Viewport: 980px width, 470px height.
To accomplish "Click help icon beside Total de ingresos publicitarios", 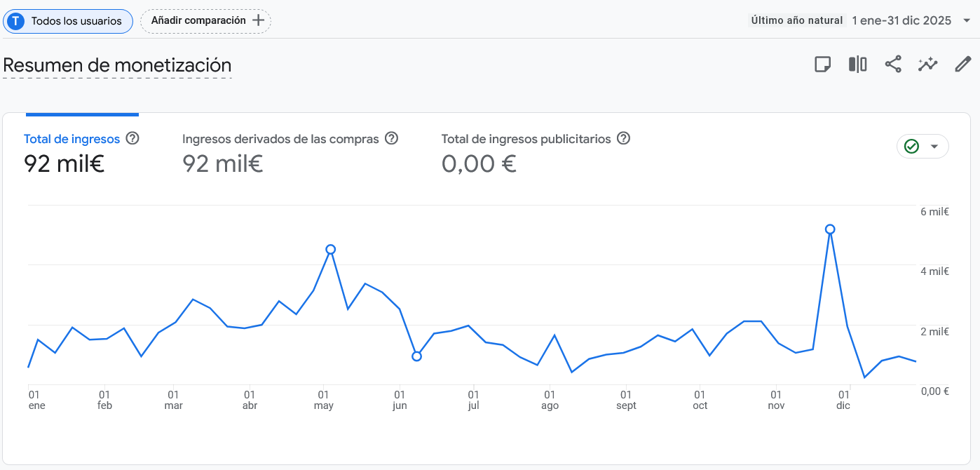I will click(x=623, y=138).
